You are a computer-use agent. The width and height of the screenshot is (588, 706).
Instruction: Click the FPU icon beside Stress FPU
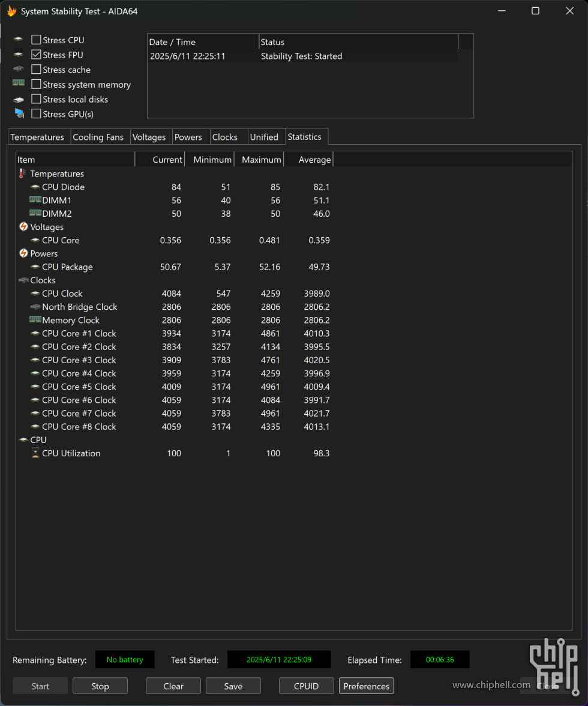point(19,53)
